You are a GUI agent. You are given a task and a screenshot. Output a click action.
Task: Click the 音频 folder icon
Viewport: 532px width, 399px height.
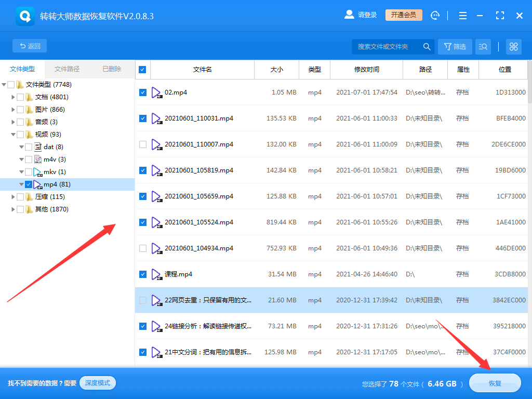(29, 122)
